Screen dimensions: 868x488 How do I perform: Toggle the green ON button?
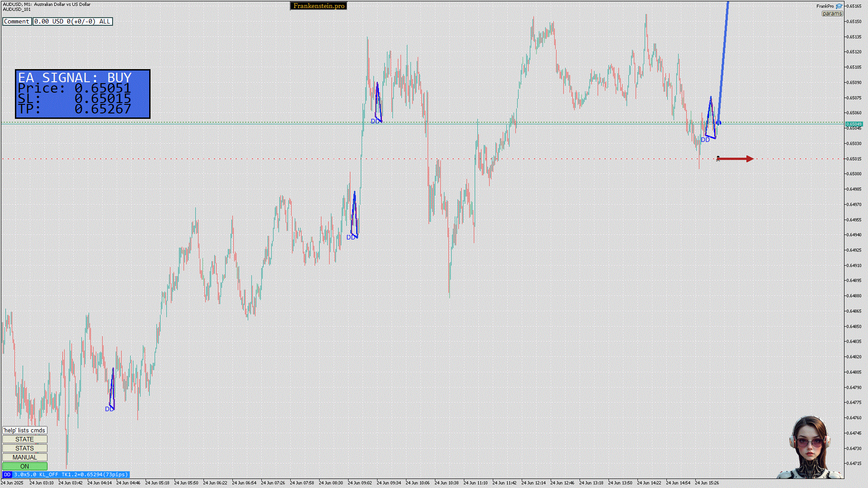point(24,466)
